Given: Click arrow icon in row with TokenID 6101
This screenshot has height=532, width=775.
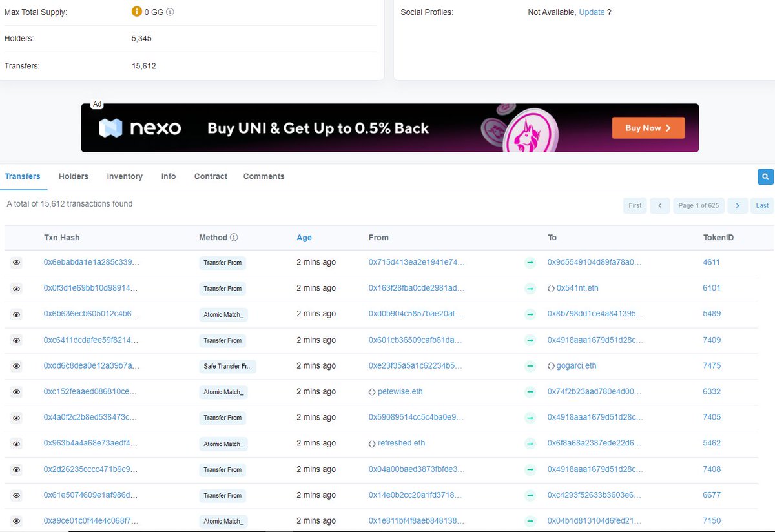Looking at the screenshot, I should pos(530,289).
